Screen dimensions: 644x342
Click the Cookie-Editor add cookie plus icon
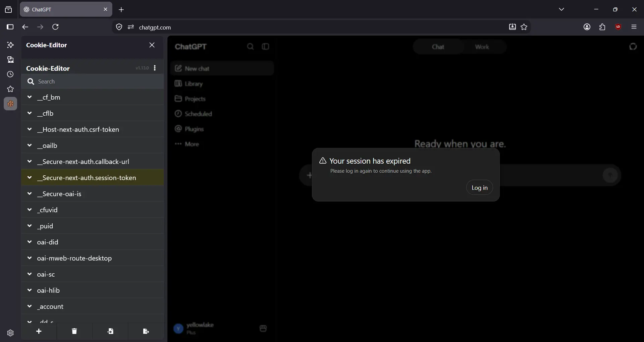pyautogui.click(x=39, y=331)
